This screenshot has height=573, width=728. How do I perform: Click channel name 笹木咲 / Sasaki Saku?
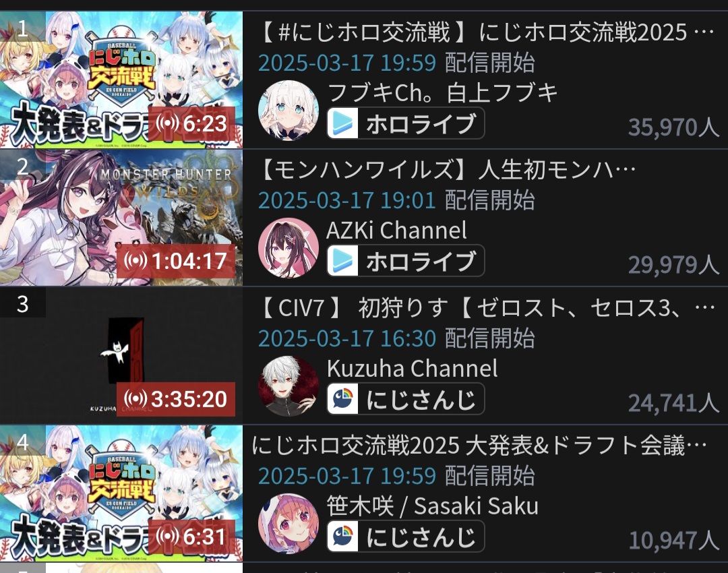[x=432, y=506]
